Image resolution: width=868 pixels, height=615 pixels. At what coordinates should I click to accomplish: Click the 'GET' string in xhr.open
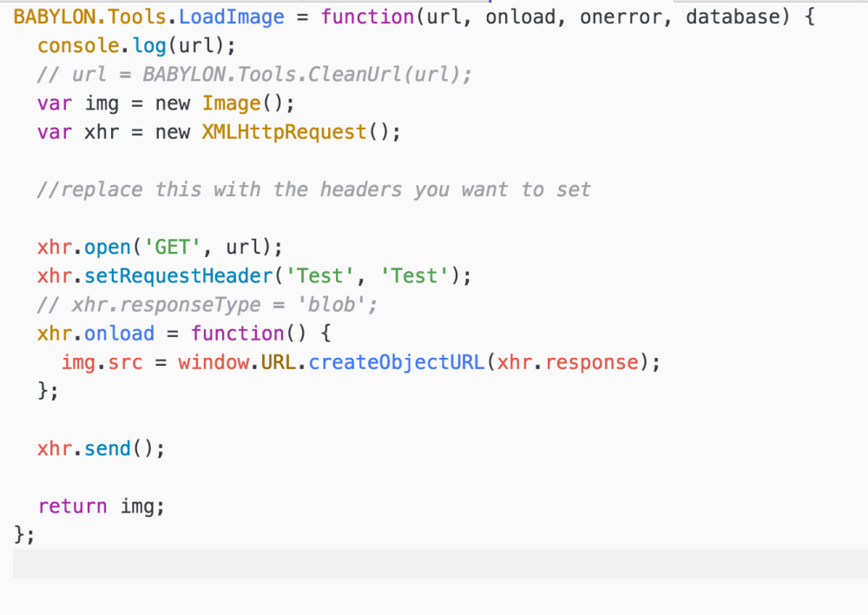coord(172,247)
